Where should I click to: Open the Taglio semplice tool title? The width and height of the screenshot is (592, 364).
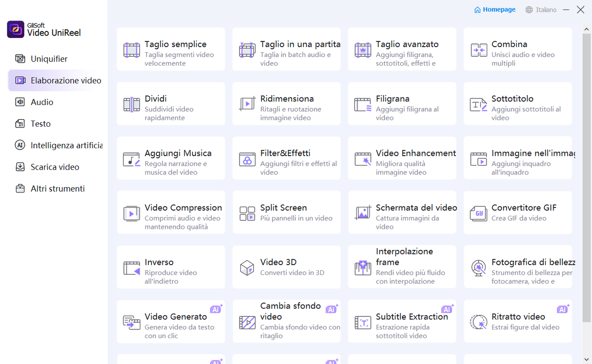pos(175,44)
